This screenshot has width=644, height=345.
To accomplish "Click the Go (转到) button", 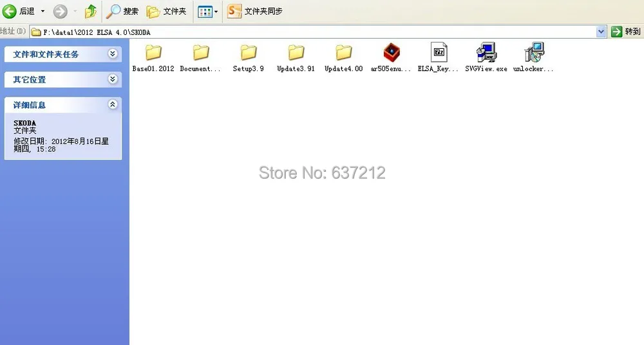I will pyautogui.click(x=626, y=32).
